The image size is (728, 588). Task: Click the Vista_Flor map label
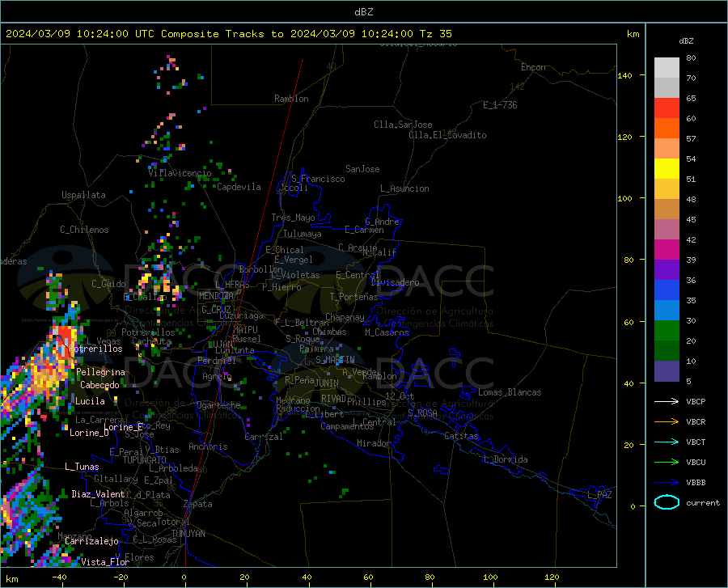tap(105, 562)
